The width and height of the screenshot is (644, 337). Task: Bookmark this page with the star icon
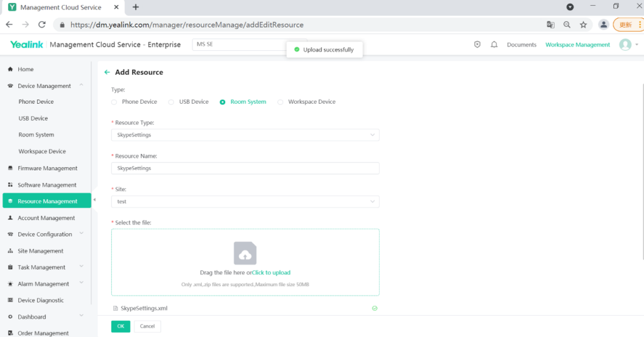pos(583,25)
